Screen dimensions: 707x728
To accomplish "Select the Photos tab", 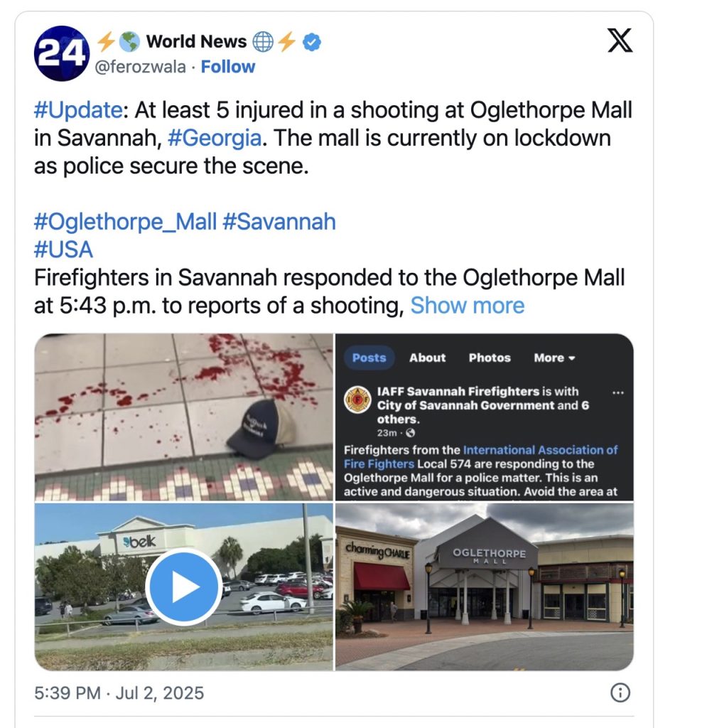I will point(490,358).
